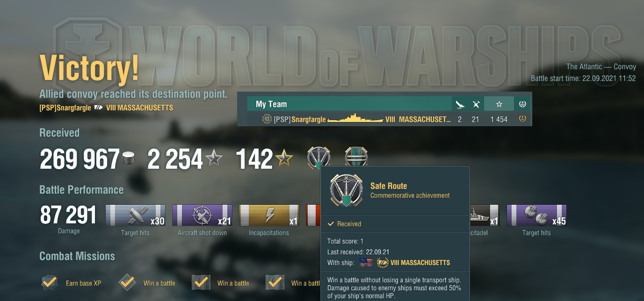
Task: Select the x30 target hits ribbon
Action: (135, 215)
